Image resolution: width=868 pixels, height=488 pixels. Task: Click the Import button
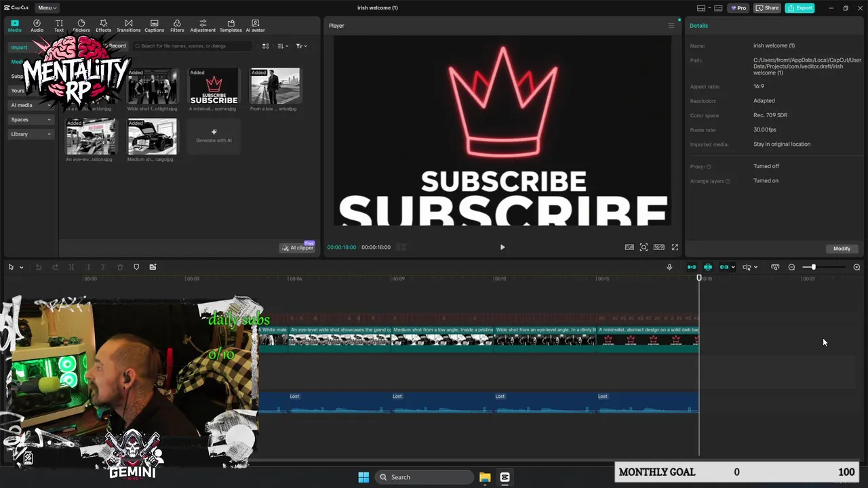[x=19, y=47]
